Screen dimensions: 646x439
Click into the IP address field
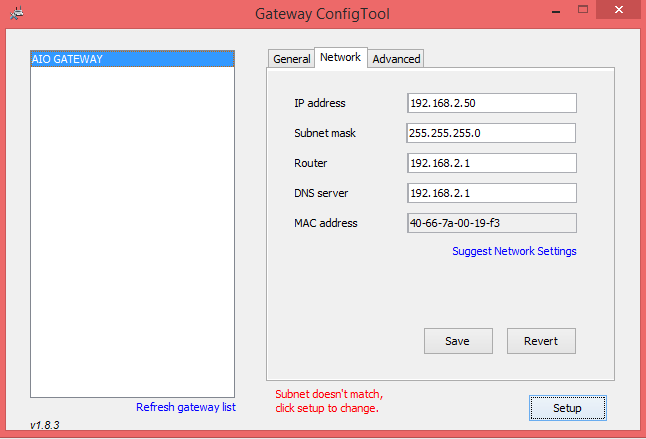coord(491,103)
